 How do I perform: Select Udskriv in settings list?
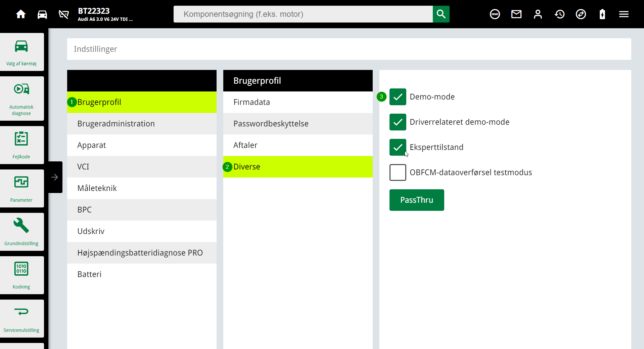pos(142,231)
